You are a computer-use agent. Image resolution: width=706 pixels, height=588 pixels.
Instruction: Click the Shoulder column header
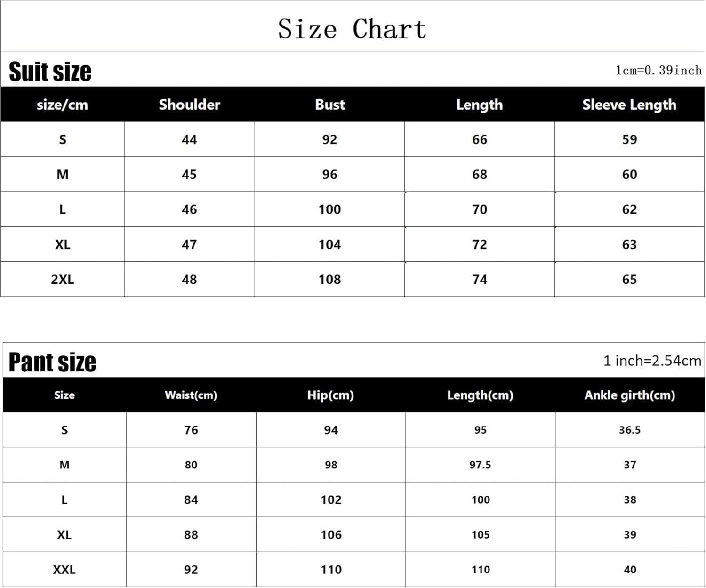pyautogui.click(x=189, y=105)
